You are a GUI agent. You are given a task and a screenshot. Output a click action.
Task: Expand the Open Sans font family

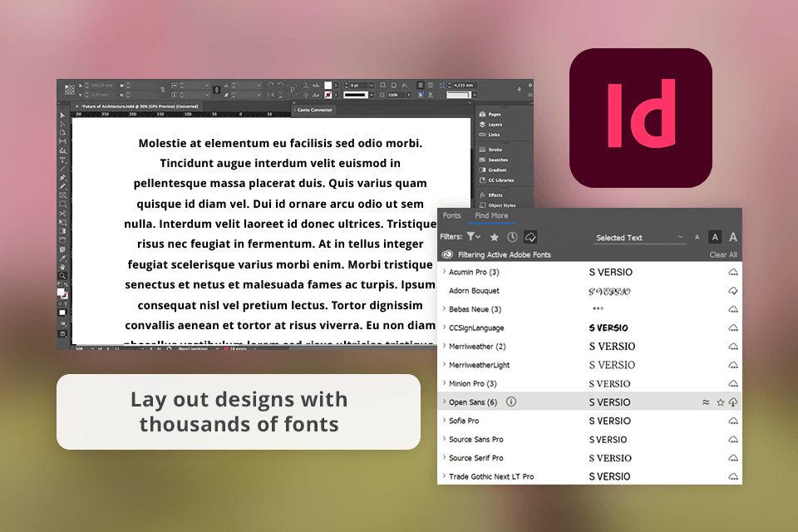click(444, 401)
